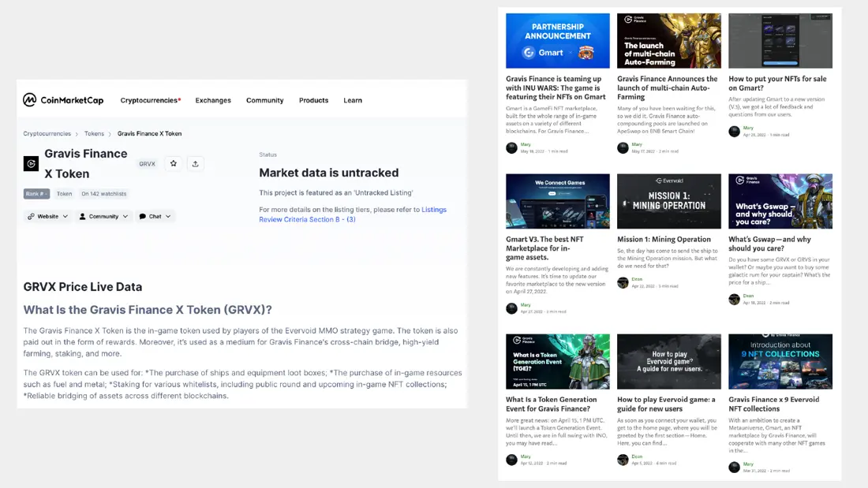Open 'How to play Evervoid game: a guide' title
This screenshot has width=868, height=488.
666,404
